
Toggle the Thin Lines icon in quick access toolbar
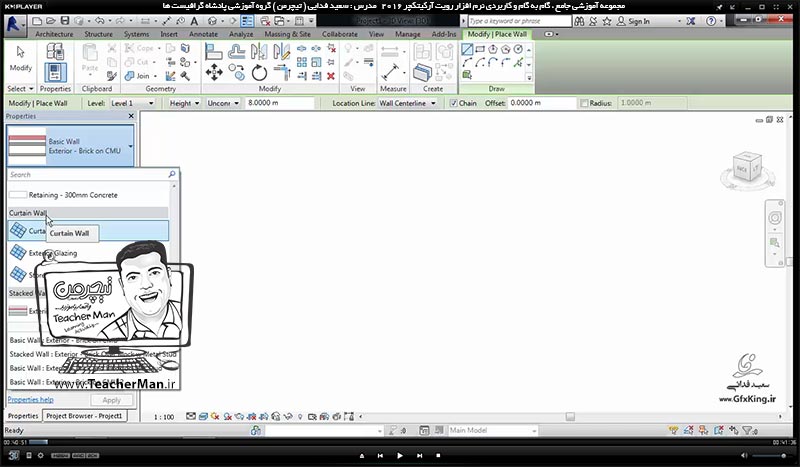click(247, 21)
